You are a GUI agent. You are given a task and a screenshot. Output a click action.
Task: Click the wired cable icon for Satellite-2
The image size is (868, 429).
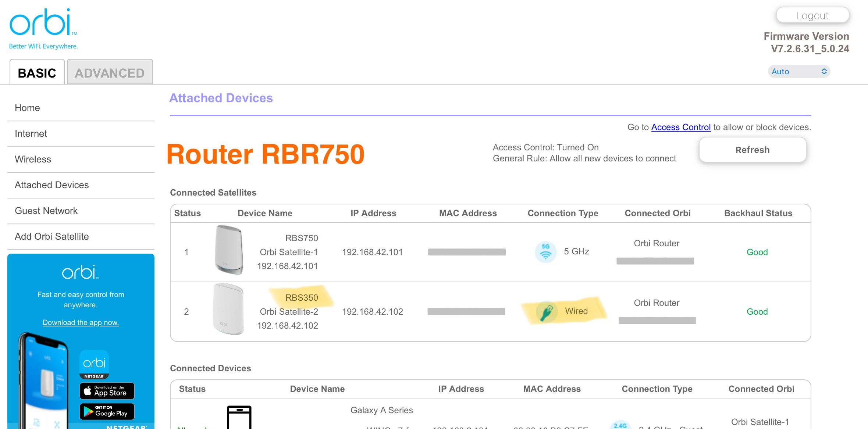[x=547, y=312]
